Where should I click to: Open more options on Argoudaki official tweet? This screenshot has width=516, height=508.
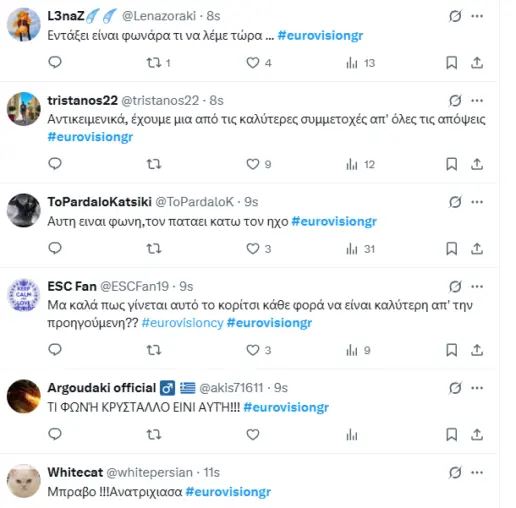coord(477,388)
